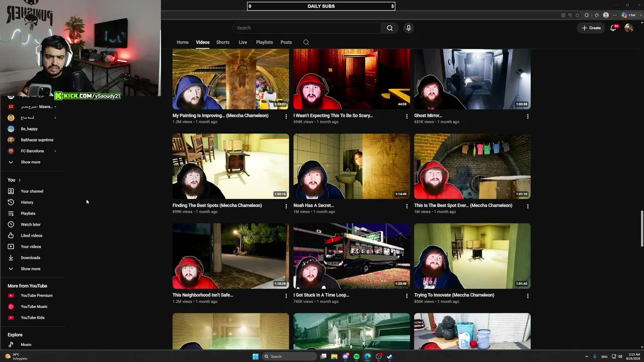Click the Windows Start button

(x=256, y=356)
